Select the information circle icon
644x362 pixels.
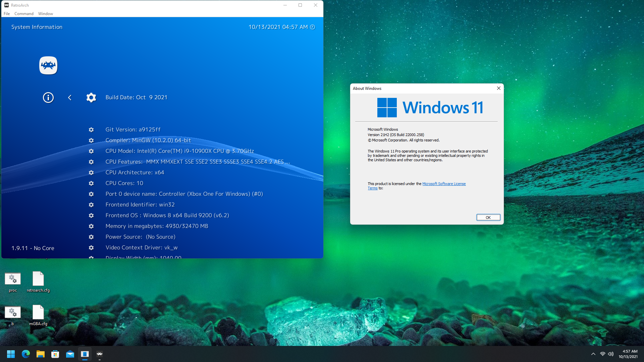point(48,98)
